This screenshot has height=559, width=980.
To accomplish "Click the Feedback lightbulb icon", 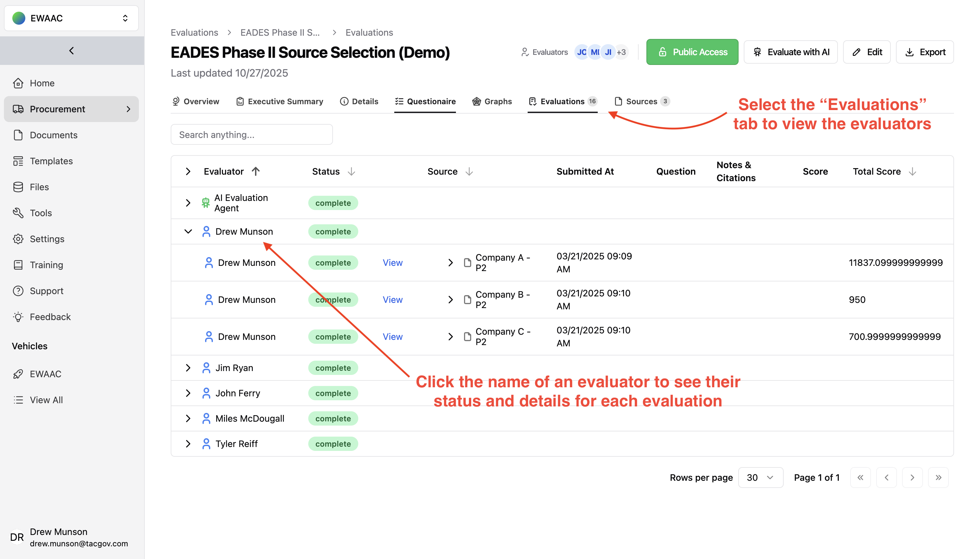I will [18, 317].
